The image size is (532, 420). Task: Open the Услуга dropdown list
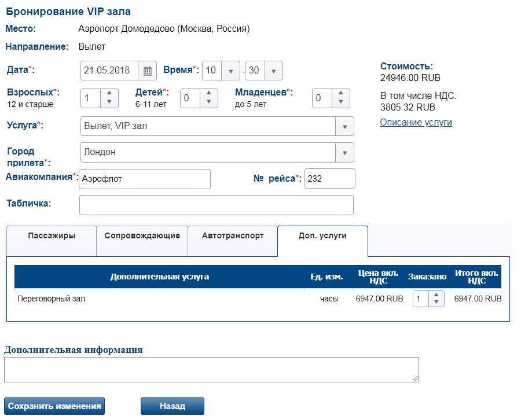coord(344,126)
